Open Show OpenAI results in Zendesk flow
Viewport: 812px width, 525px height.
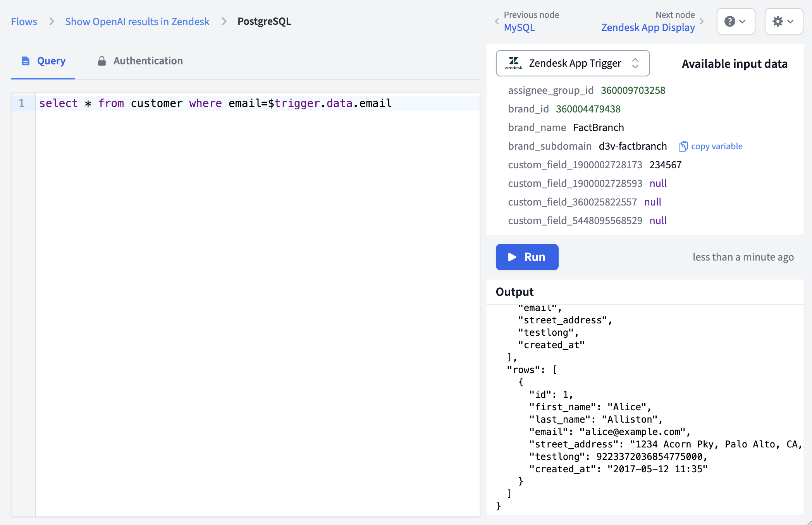[x=137, y=22]
